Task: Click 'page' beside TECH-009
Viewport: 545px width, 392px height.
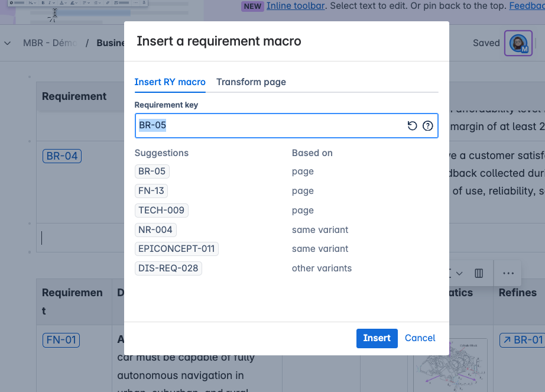Action: (303, 210)
